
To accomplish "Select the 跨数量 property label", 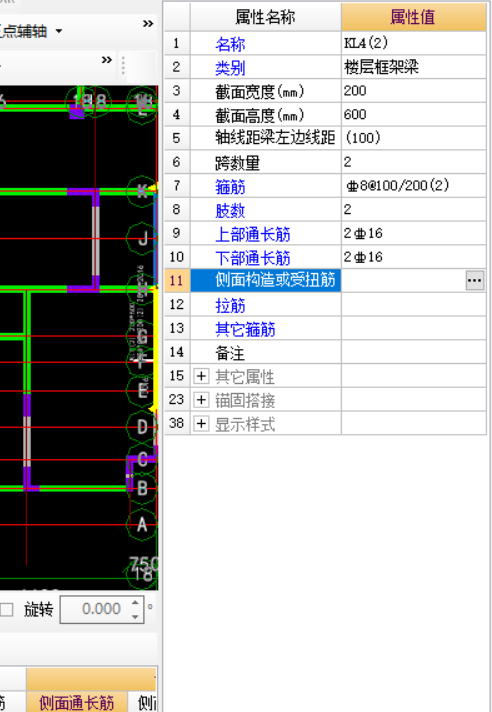I will click(x=237, y=163).
